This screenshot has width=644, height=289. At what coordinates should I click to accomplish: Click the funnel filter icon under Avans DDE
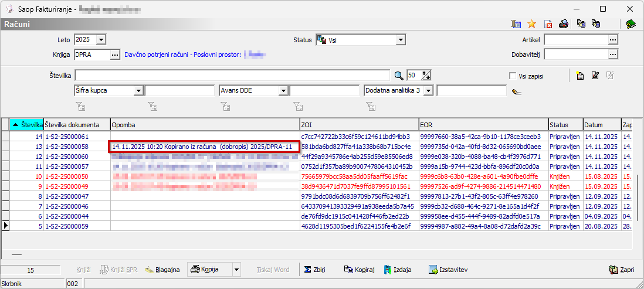(225, 107)
